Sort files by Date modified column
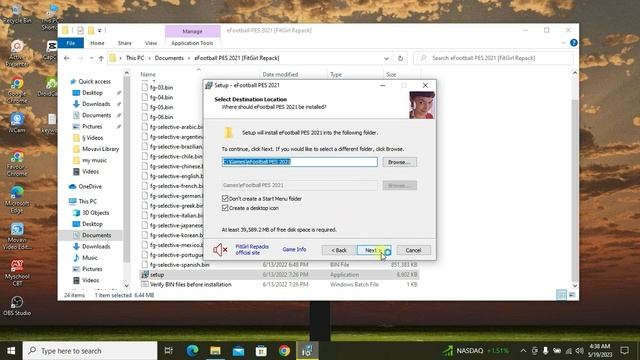Viewport: 640px width, 360px height. [280, 74]
